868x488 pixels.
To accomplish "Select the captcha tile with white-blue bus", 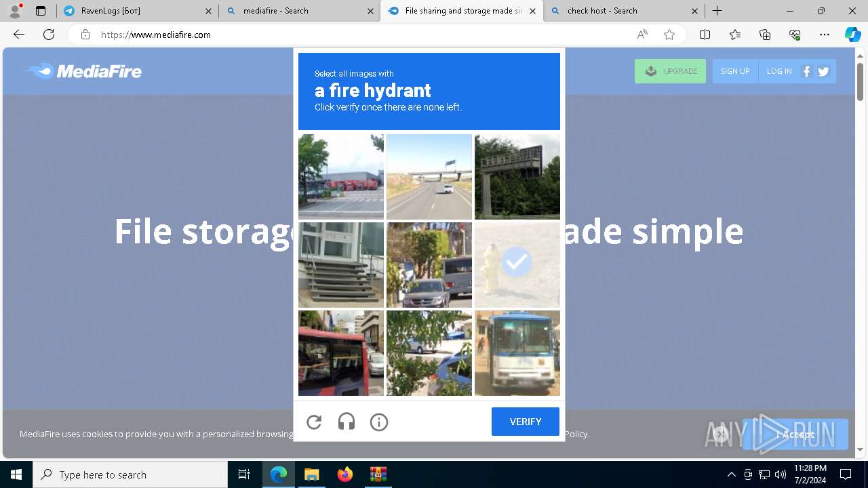I will [517, 353].
